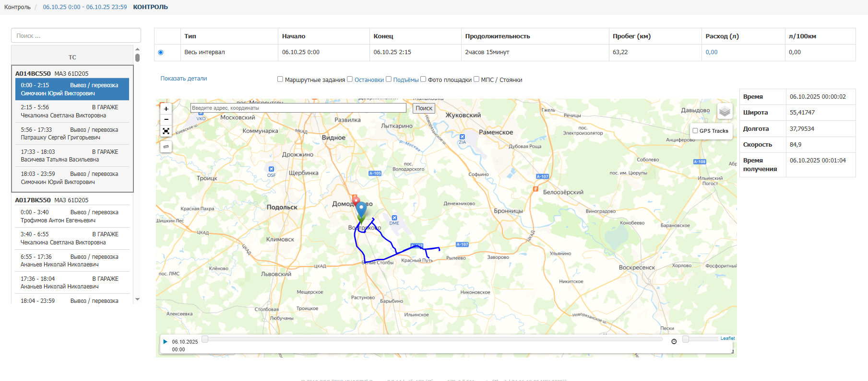The image size is (868, 381).
Task: Toggle fullscreen map view
Action: point(166,131)
